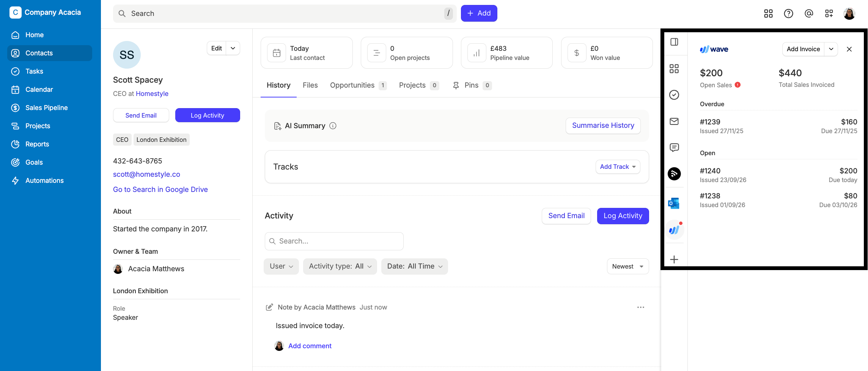Open the User filter dropdown
The image size is (868, 371).
281,266
